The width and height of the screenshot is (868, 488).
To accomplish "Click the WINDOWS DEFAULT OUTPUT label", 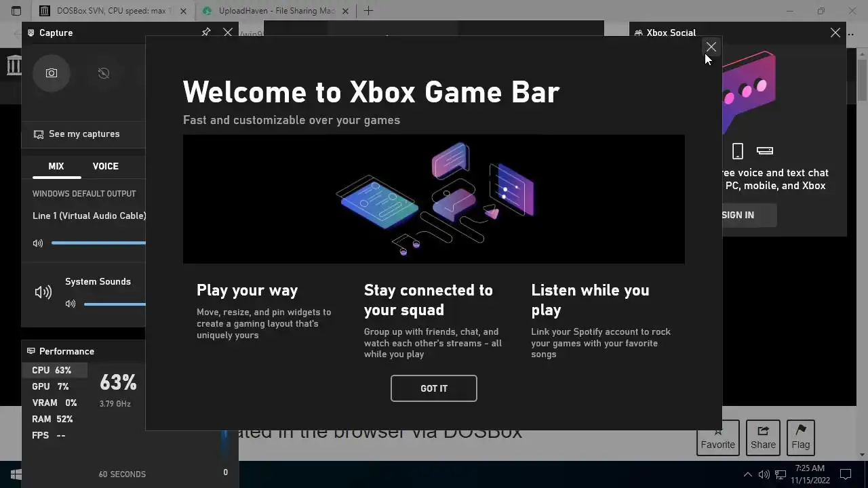I will tap(84, 194).
